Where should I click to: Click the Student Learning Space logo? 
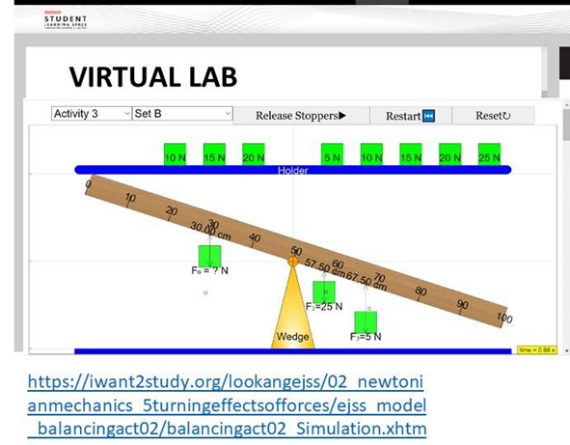point(65,20)
